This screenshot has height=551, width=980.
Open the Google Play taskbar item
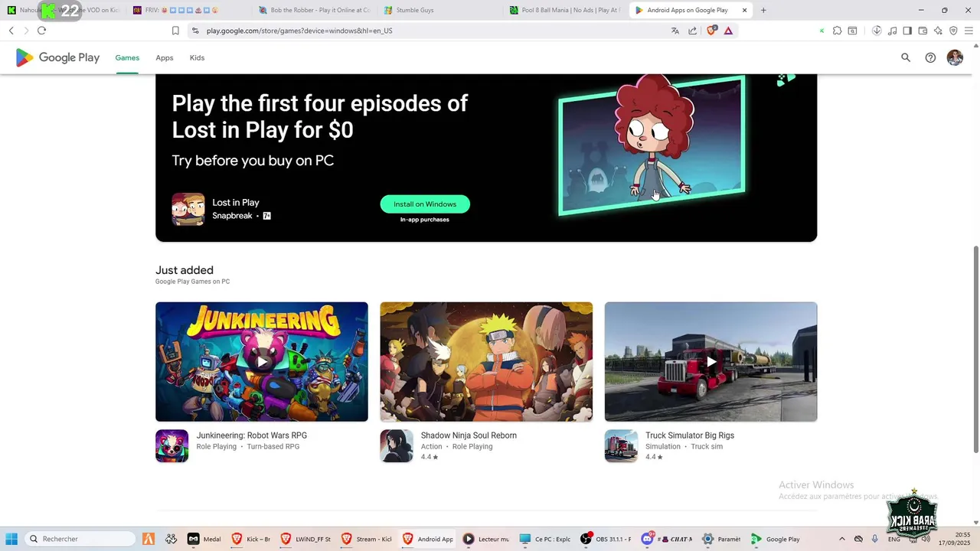click(x=776, y=539)
